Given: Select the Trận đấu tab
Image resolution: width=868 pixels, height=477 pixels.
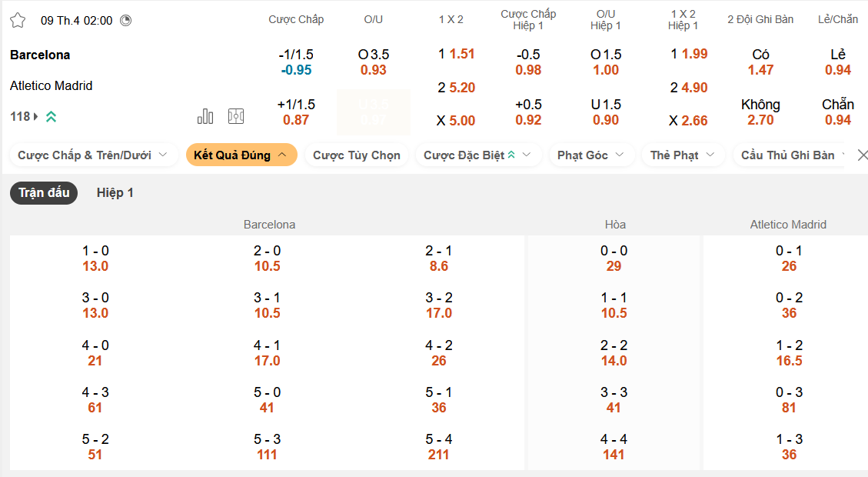Looking at the screenshot, I should pyautogui.click(x=45, y=192).
